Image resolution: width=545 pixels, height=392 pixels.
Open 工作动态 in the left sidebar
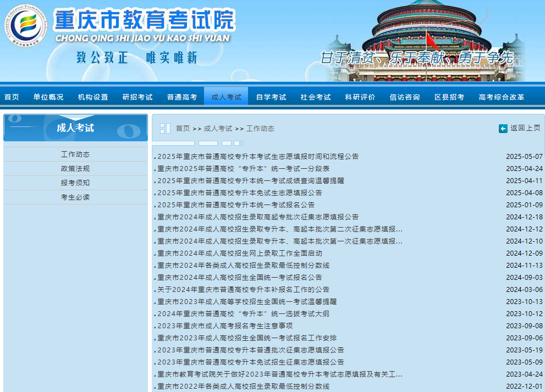pyautogui.click(x=75, y=153)
